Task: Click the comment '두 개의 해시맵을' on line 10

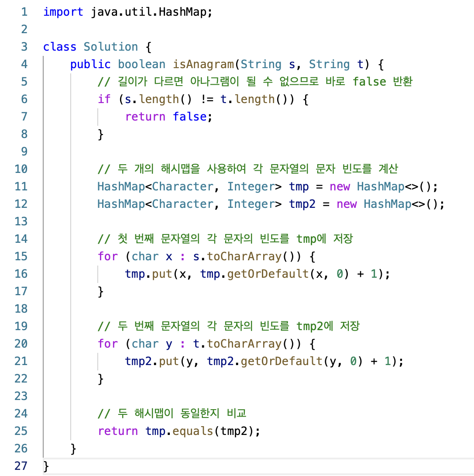Action: tap(159, 169)
